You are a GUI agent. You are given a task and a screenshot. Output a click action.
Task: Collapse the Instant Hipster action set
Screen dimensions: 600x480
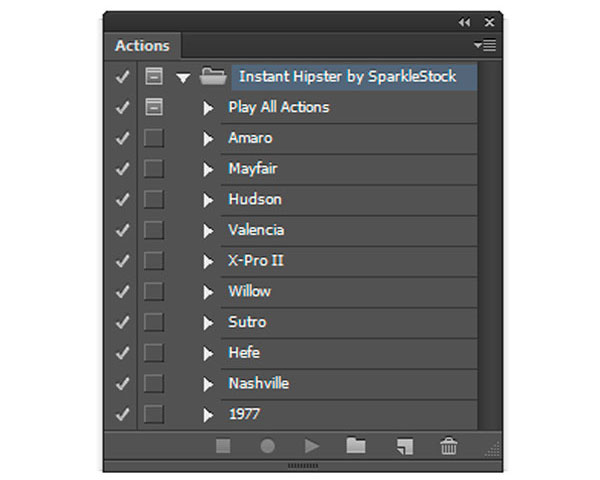click(183, 78)
